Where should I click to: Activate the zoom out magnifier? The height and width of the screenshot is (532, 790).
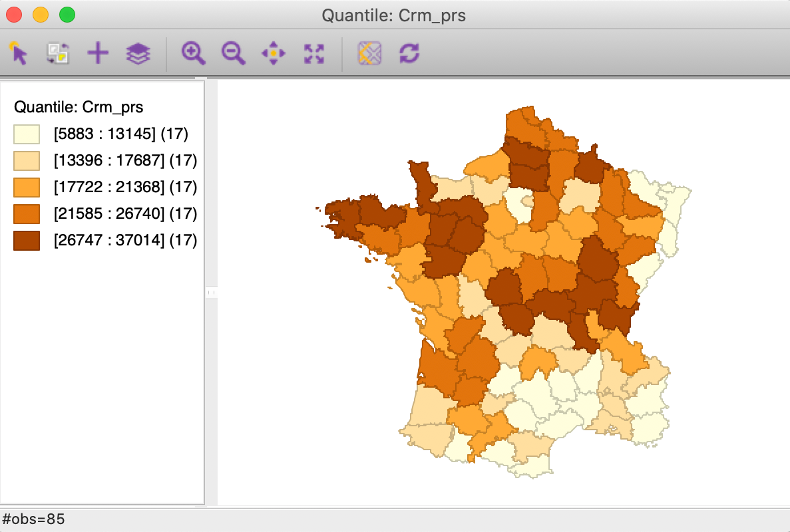(x=233, y=53)
